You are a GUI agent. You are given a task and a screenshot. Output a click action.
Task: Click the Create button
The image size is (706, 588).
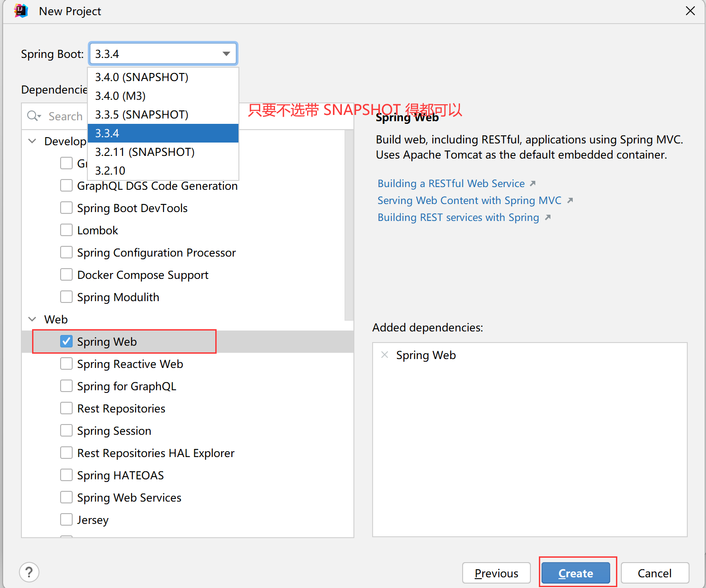576,573
